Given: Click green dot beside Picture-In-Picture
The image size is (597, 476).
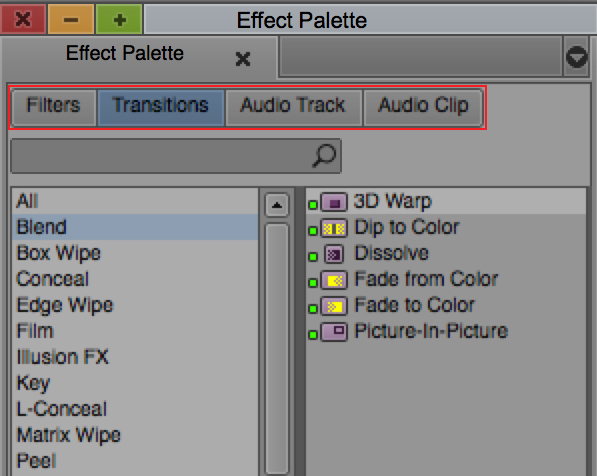Looking at the screenshot, I should click(x=313, y=335).
